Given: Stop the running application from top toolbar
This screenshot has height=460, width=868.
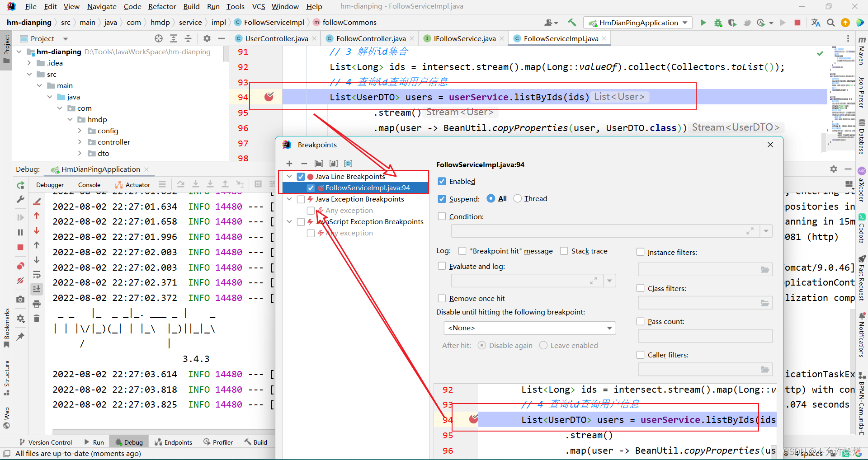Looking at the screenshot, I should pyautogui.click(x=797, y=23).
